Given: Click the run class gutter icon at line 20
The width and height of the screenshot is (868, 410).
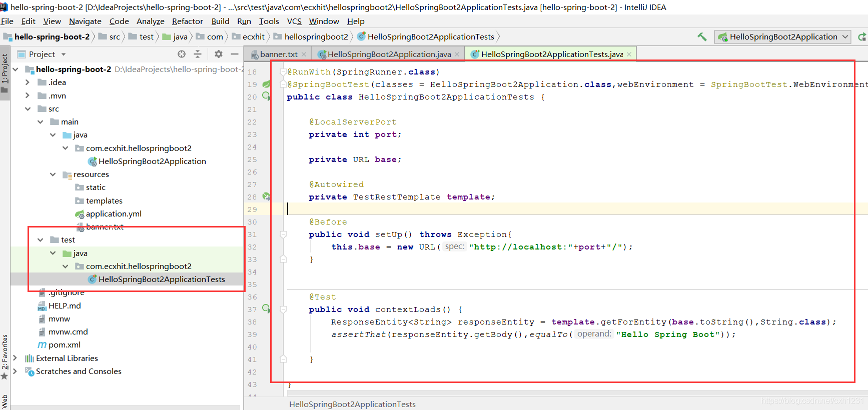Looking at the screenshot, I should (x=266, y=95).
